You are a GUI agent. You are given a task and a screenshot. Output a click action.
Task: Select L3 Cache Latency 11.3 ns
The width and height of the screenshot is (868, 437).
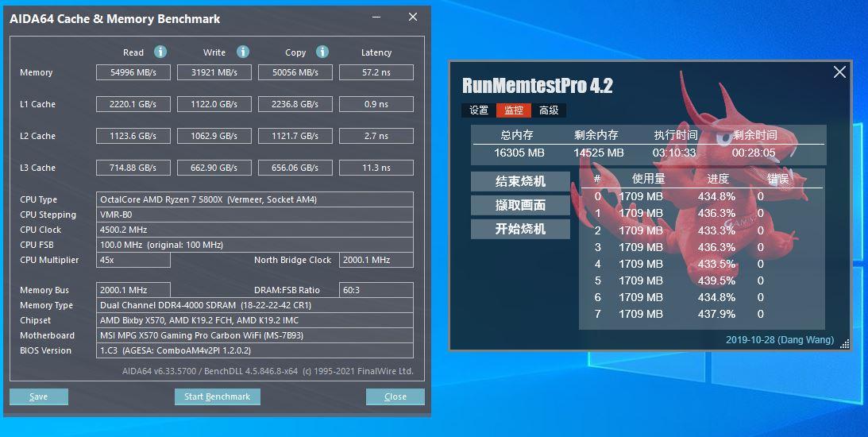[376, 168]
